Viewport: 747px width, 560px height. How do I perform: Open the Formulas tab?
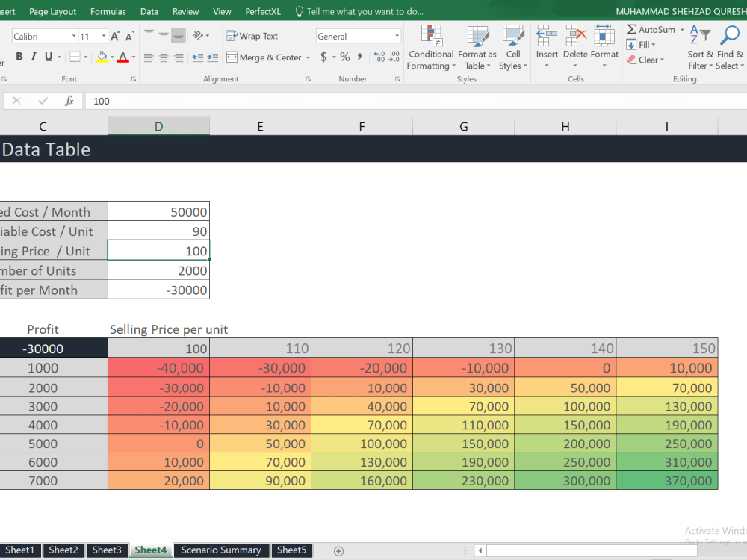click(108, 11)
